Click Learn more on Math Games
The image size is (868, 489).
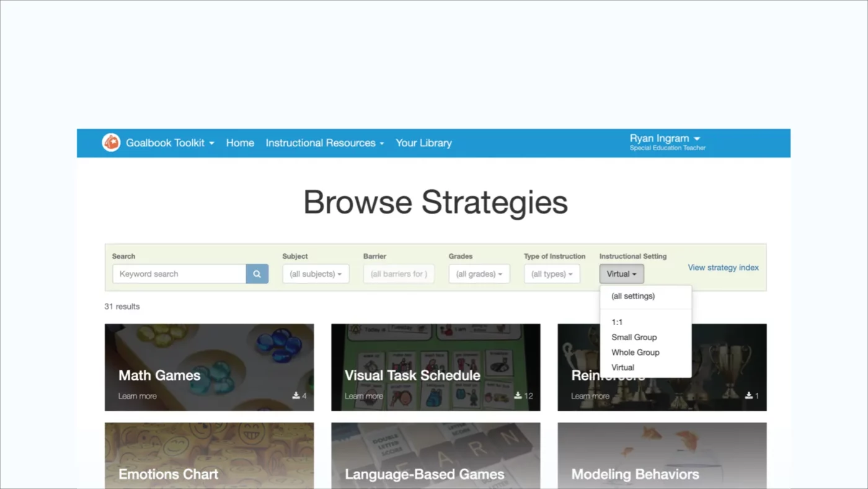[x=137, y=395]
